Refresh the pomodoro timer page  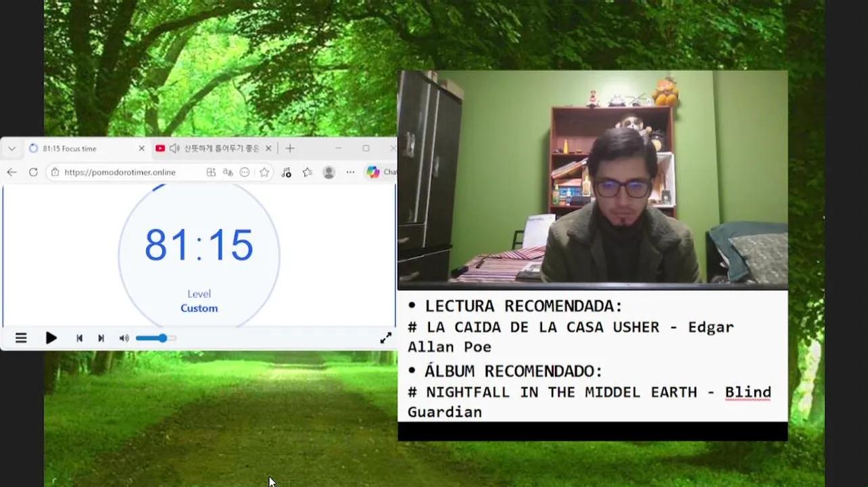[x=33, y=172]
